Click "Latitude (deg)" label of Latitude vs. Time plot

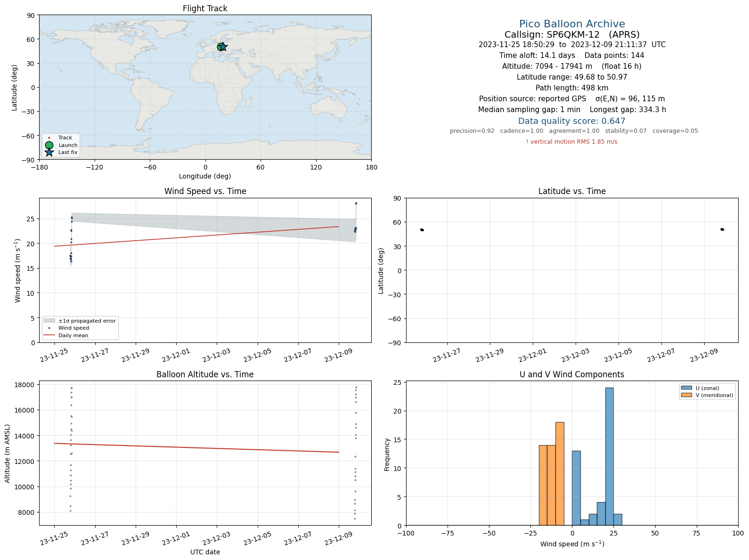[x=382, y=271]
